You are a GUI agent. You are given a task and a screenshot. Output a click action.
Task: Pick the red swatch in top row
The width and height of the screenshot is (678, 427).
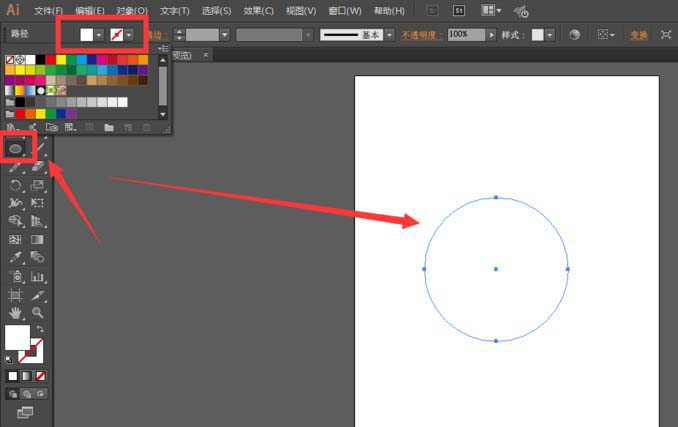(x=51, y=60)
